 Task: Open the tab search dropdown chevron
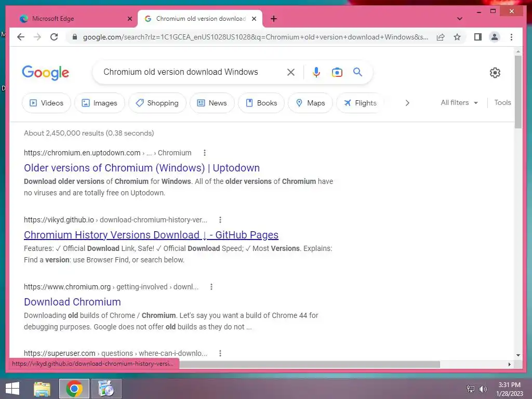click(459, 19)
